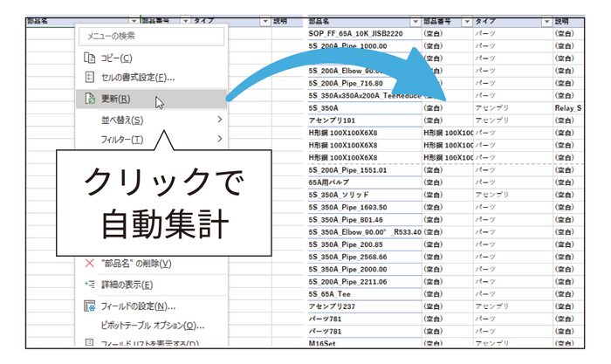Select ピボットテーブル オプション(O) from the menu
611x364 pixels.
pos(148,326)
